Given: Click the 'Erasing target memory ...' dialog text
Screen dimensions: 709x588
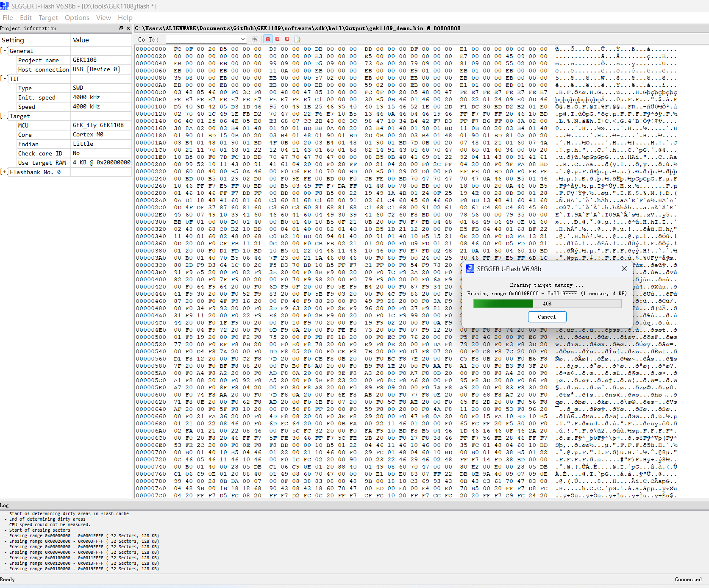Looking at the screenshot, I should pyautogui.click(x=547, y=285).
